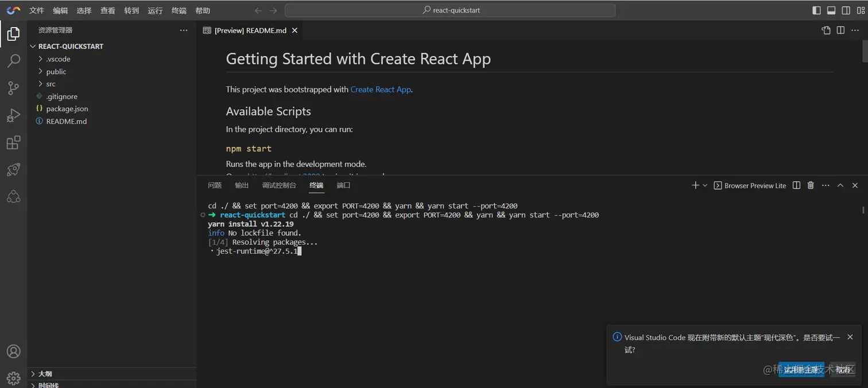Open the 文件 menu
Image resolution: width=868 pixels, height=388 pixels.
tap(37, 10)
